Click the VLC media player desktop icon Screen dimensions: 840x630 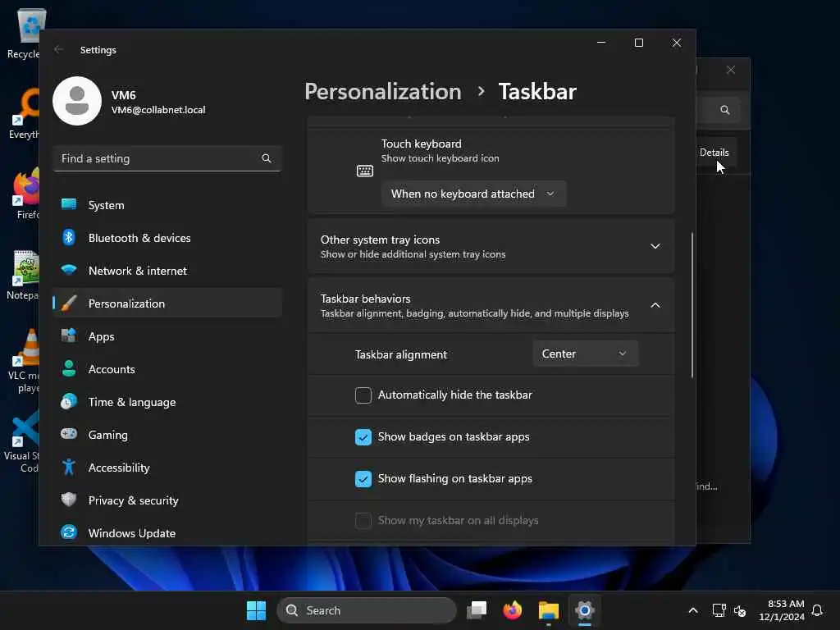24,362
